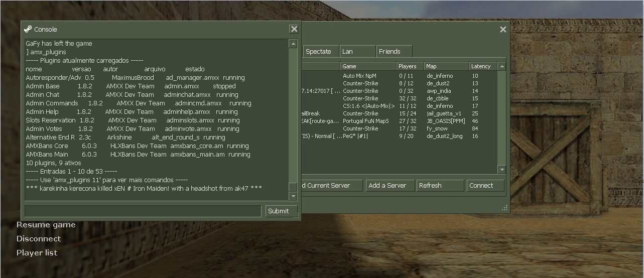Click the Console window title text
The height and width of the screenshot is (278, 644).
pyautogui.click(x=46, y=30)
